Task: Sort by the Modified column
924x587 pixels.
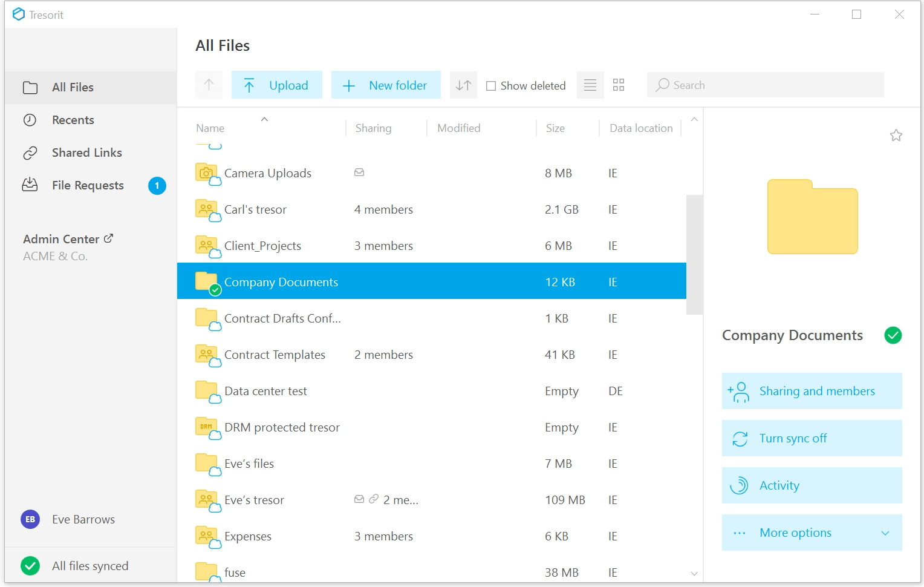Action: tap(458, 128)
